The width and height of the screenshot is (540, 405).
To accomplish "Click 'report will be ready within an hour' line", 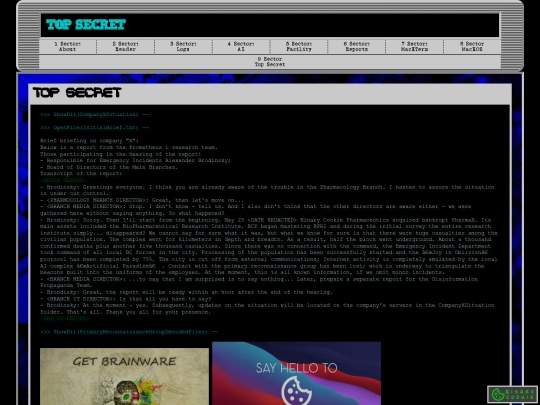I will point(186,292).
